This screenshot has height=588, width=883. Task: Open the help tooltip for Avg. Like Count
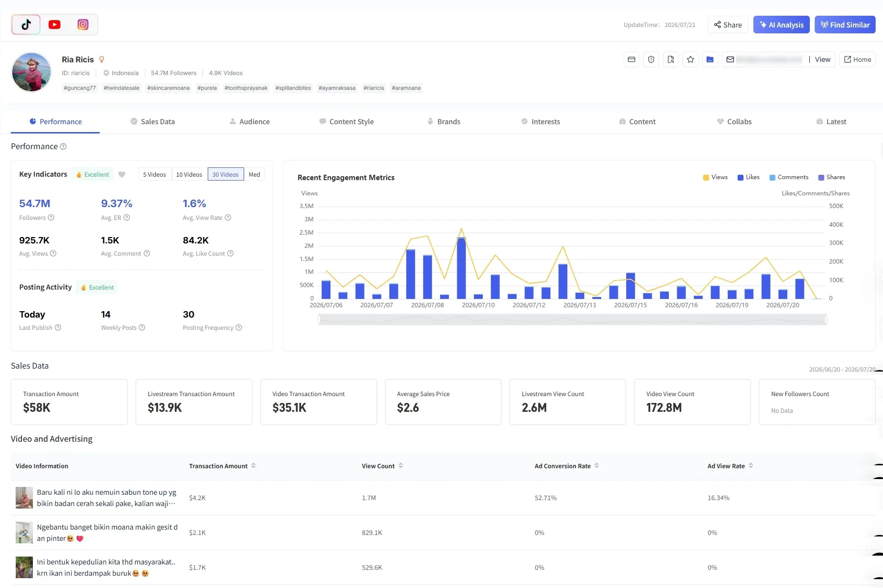[230, 253]
